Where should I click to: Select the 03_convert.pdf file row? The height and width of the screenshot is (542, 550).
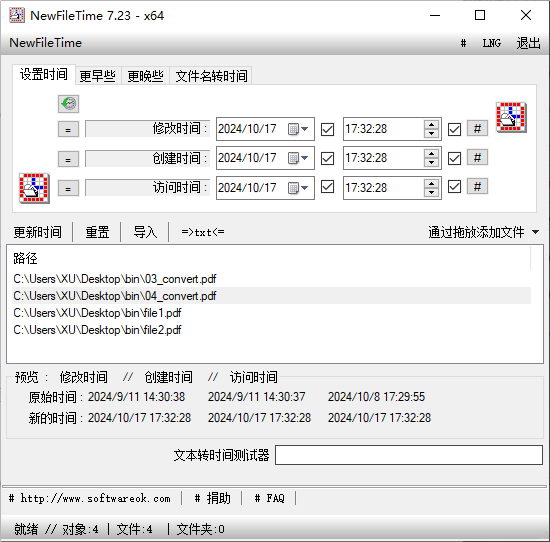pyautogui.click(x=271, y=279)
